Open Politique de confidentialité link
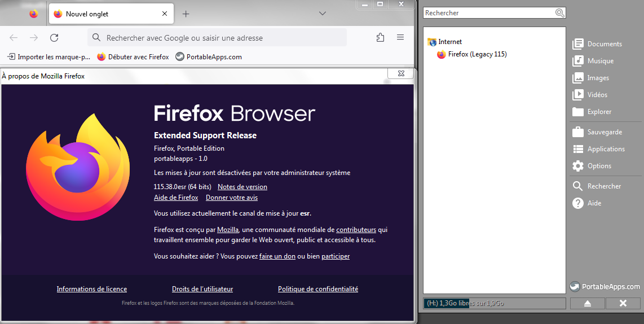 pos(318,289)
